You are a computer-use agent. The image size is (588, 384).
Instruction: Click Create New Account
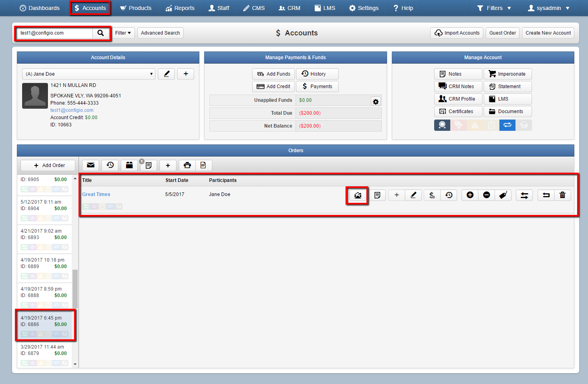[x=548, y=33]
